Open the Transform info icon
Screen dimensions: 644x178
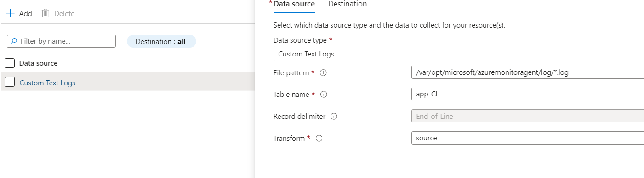[319, 138]
